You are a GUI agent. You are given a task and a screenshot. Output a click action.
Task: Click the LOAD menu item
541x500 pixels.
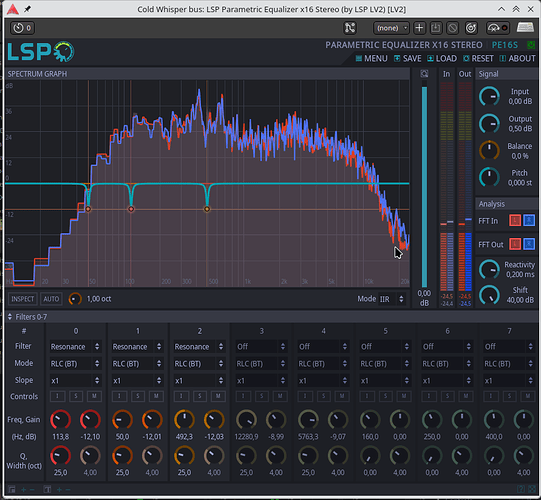442,58
